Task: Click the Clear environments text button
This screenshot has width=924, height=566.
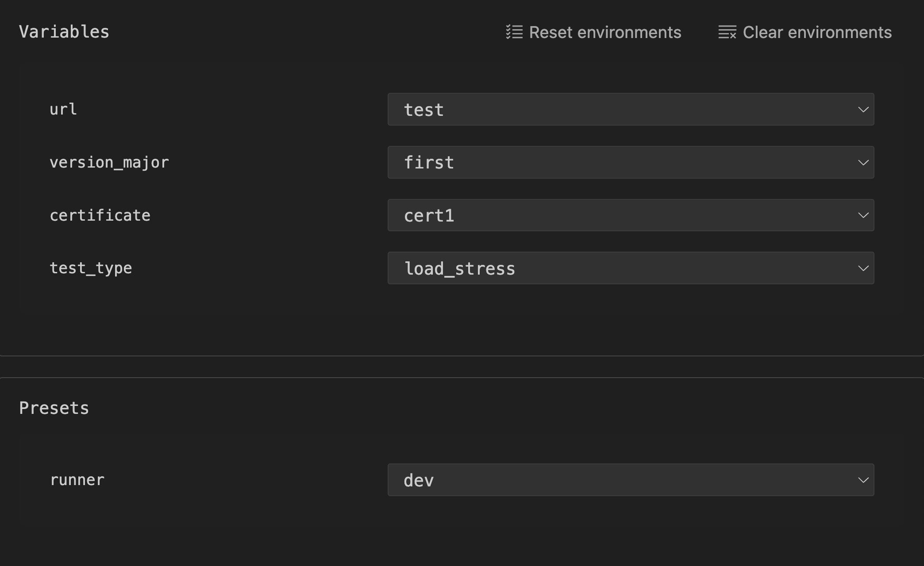Action: [x=817, y=32]
